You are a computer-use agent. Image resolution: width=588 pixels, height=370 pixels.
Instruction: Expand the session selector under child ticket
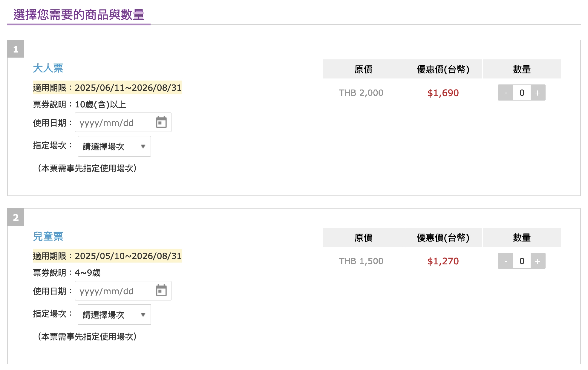pos(114,314)
